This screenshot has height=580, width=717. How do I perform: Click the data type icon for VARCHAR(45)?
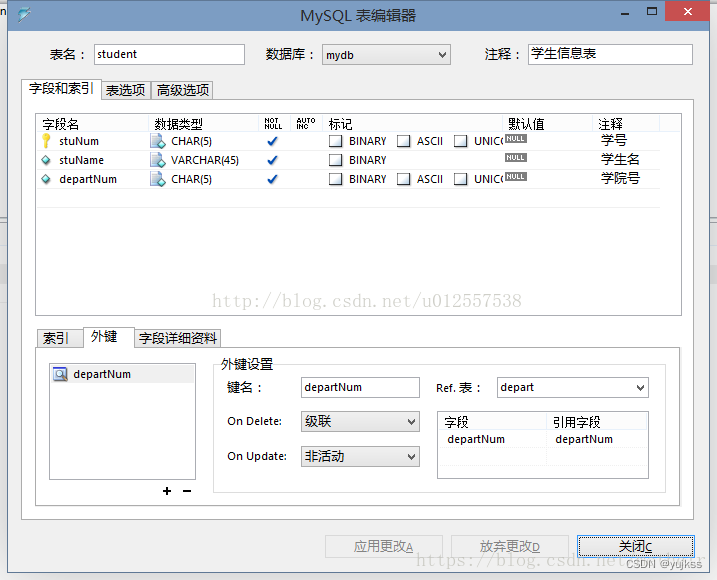click(x=158, y=160)
